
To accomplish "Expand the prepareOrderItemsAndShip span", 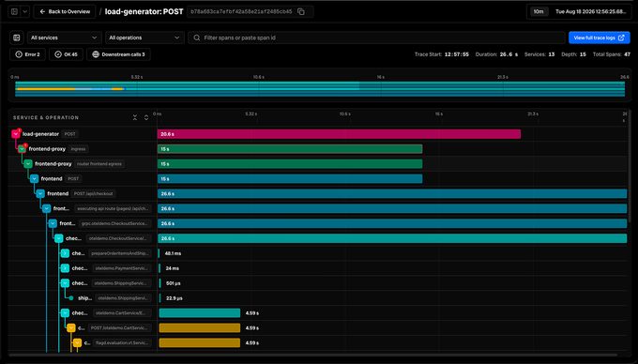I will click(x=65, y=253).
